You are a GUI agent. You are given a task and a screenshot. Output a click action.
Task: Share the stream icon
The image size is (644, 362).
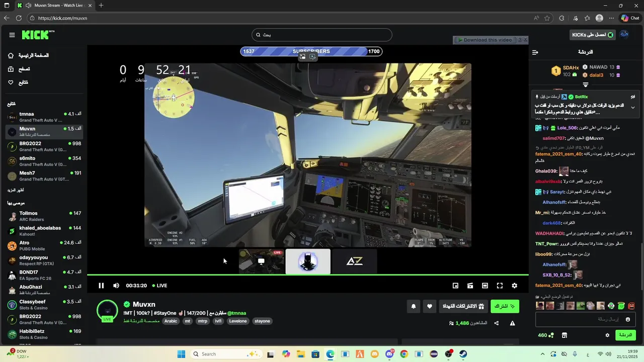tap(497, 323)
